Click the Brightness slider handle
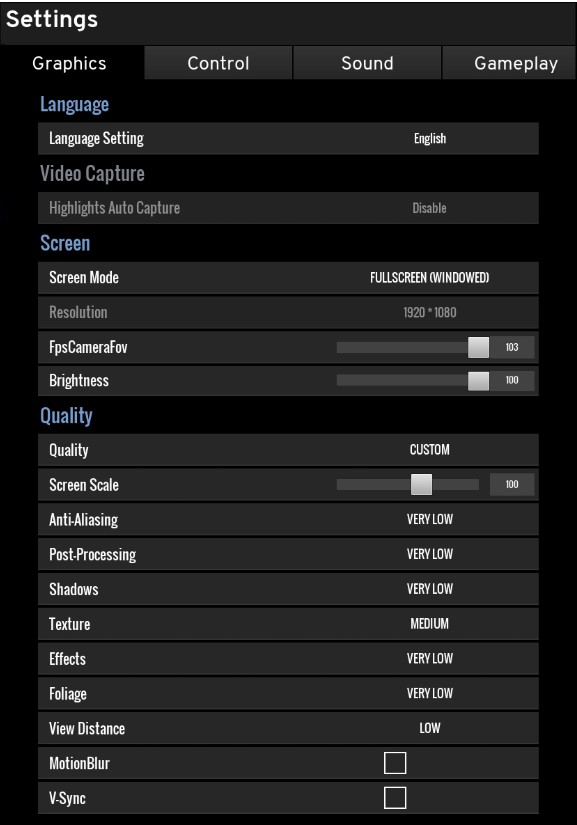The height and width of the screenshot is (825, 577). click(x=479, y=380)
